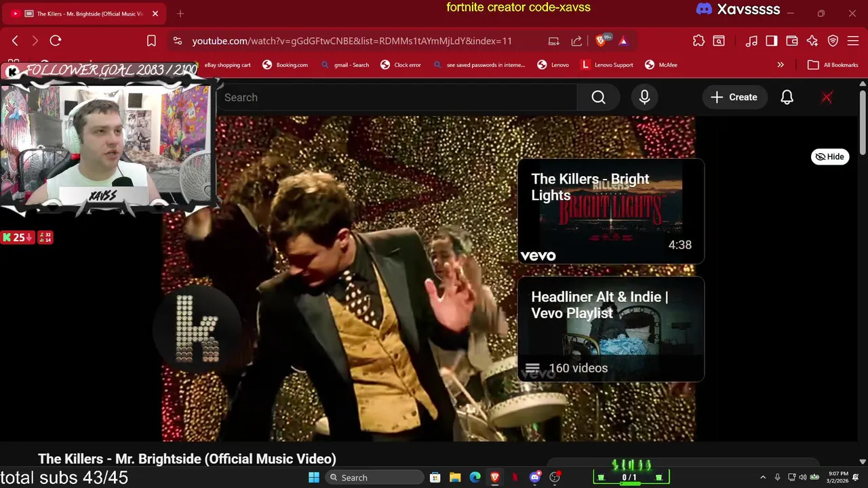
Task: Reload the YouTube page
Action: [56, 41]
